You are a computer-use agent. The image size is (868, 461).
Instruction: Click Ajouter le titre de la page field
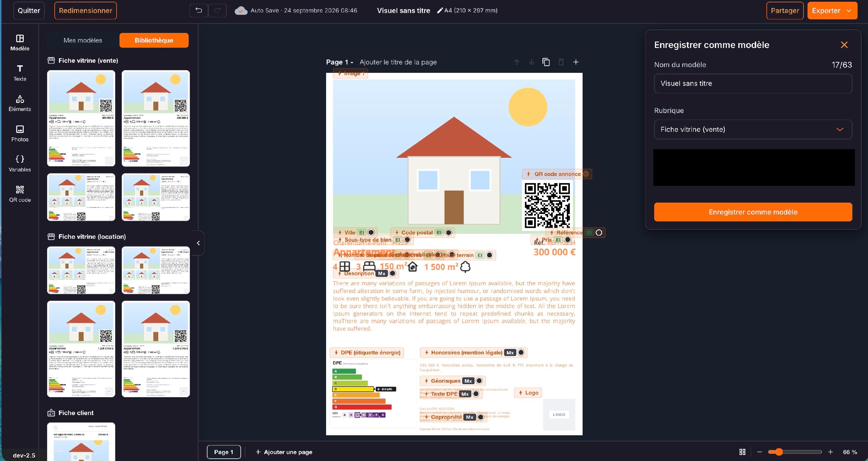pyautogui.click(x=398, y=62)
